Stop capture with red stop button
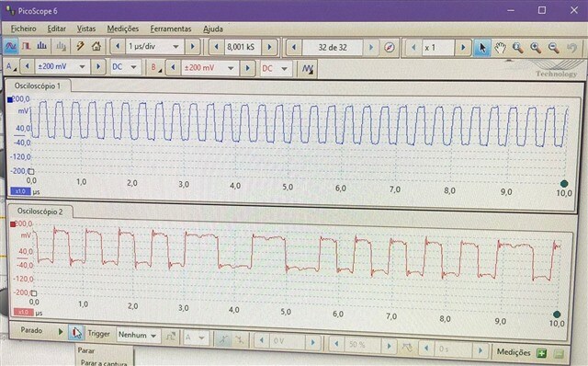 pyautogui.click(x=76, y=333)
